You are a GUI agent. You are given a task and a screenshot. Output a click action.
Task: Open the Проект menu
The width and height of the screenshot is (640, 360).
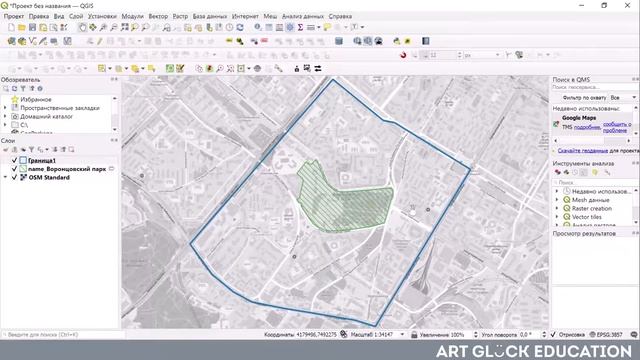click(14, 16)
